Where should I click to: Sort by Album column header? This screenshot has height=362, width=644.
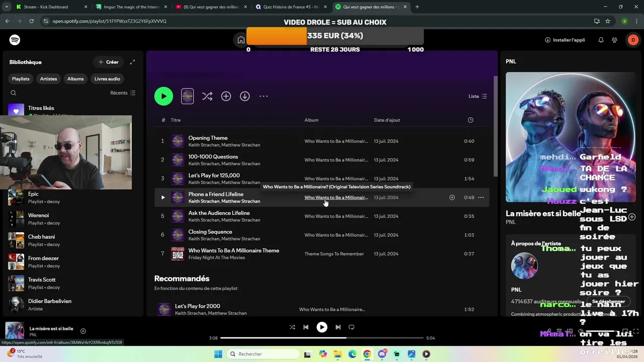click(x=311, y=120)
